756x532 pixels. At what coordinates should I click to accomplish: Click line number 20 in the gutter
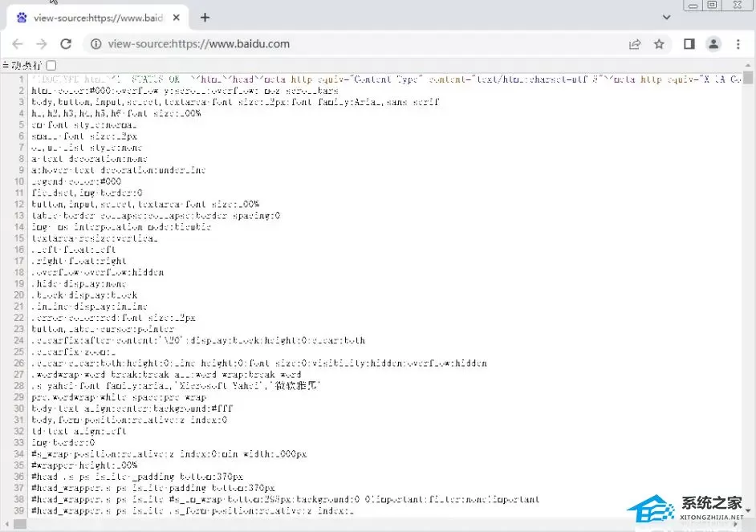click(x=18, y=295)
